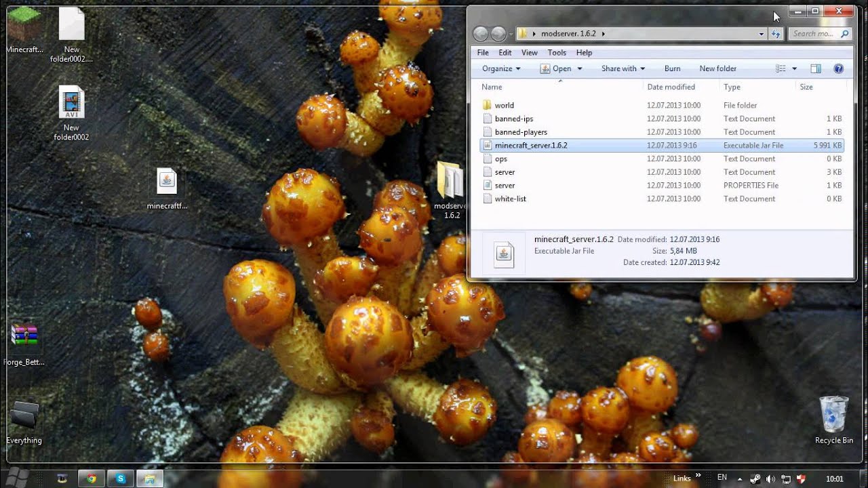Select the server PROPERTIES File row
868x488 pixels.
662,185
